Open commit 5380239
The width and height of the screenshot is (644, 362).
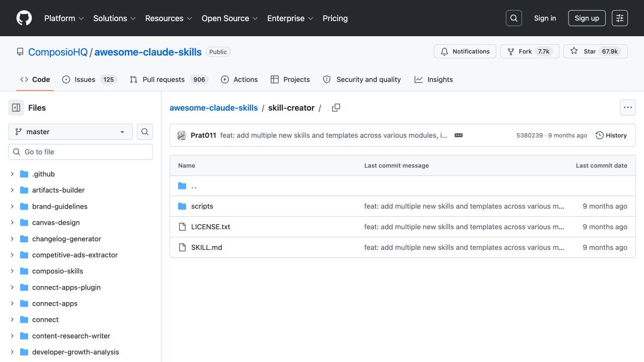point(529,135)
